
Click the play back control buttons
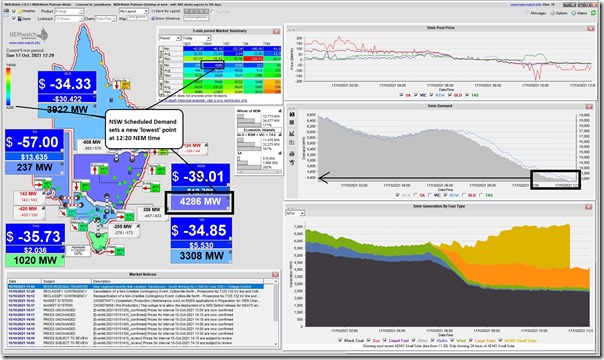point(196,12)
